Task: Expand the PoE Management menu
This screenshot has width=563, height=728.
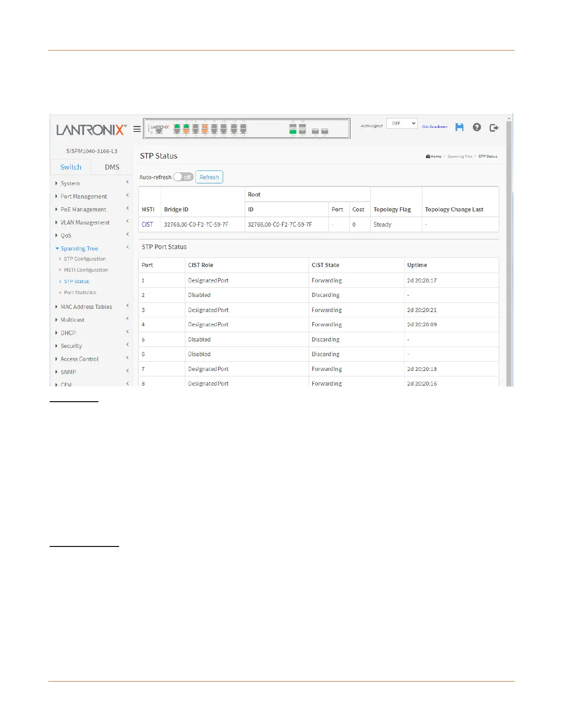Action: point(92,209)
